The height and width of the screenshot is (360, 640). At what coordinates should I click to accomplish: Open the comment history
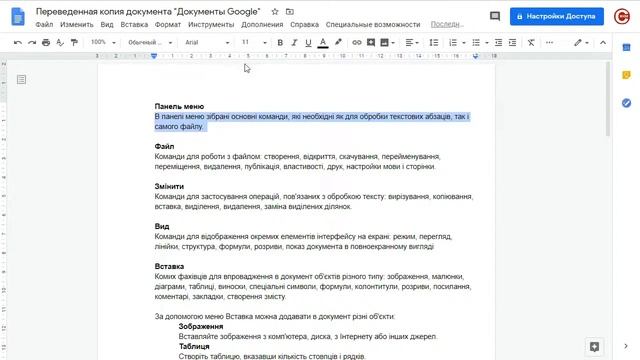495,16
